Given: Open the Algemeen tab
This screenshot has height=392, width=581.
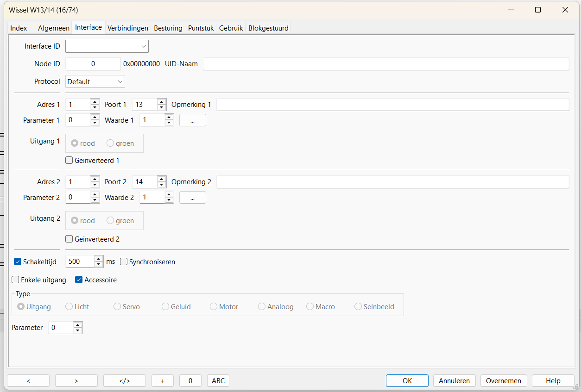Looking at the screenshot, I should click(54, 28).
